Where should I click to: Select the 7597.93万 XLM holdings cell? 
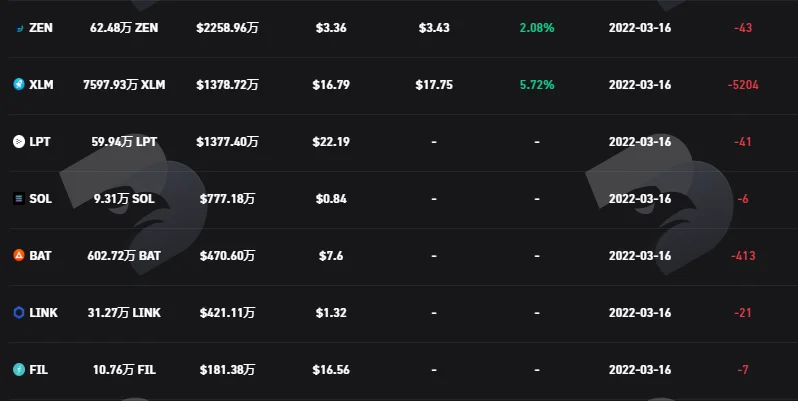[x=124, y=84]
